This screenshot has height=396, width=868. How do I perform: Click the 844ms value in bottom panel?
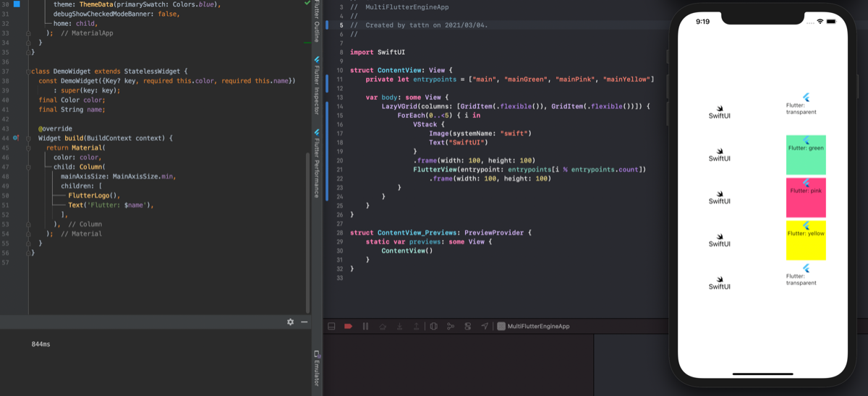pyautogui.click(x=41, y=344)
